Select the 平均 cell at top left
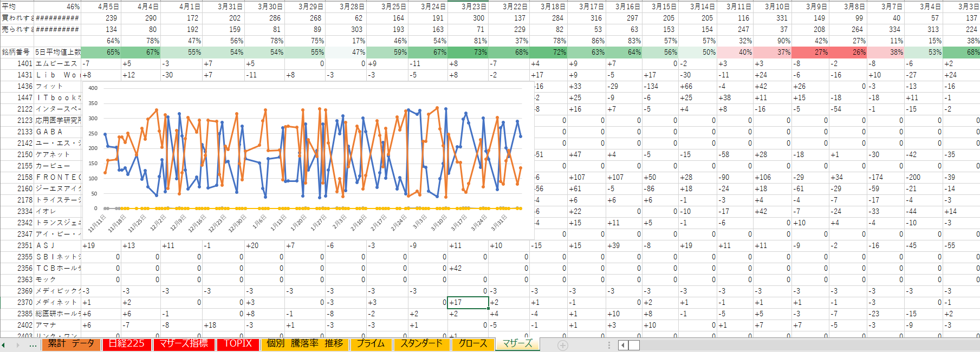The height and width of the screenshot is (352, 980). pyautogui.click(x=16, y=6)
